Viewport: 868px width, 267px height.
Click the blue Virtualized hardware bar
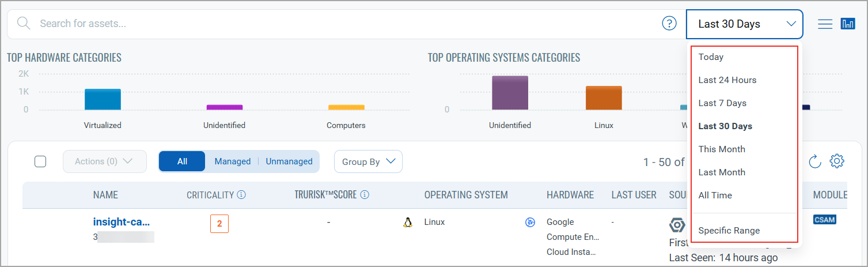[x=103, y=100]
